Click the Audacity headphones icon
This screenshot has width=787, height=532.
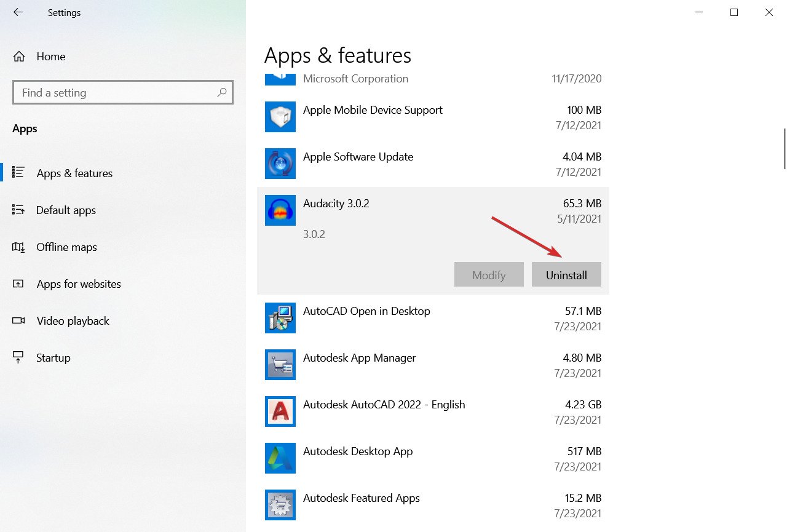(280, 210)
